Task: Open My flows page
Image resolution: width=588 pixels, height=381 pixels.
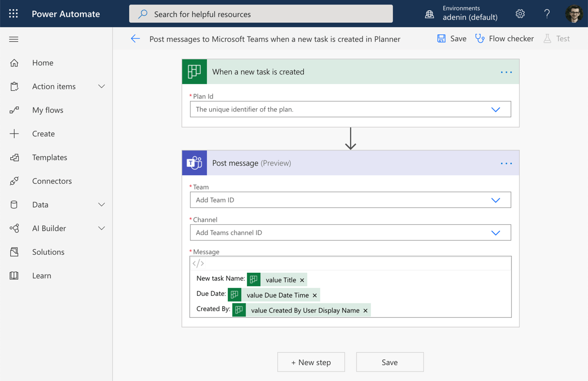Action: click(47, 110)
